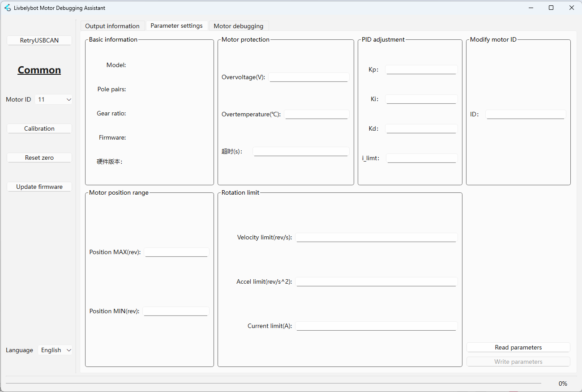Click the Modify motor ID field
This screenshot has width=582, height=392.
pos(525,114)
